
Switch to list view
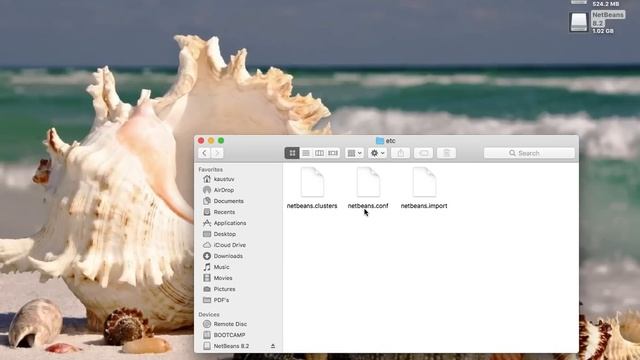tap(306, 153)
